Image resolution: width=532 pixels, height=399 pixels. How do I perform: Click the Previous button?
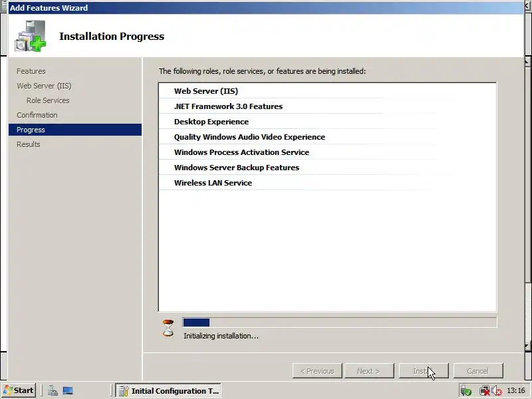click(x=317, y=371)
